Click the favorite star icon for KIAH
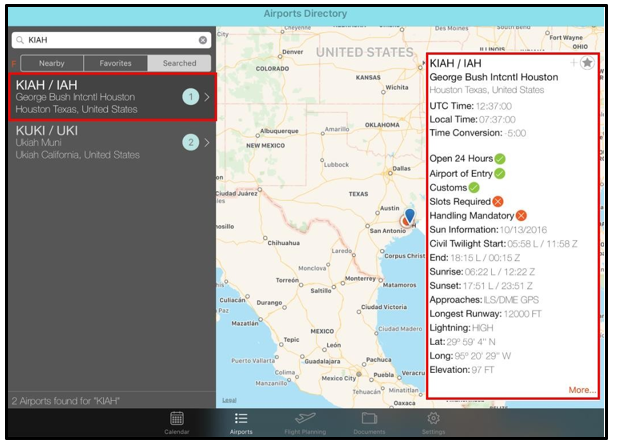The height and width of the screenshot is (448, 618). click(x=587, y=63)
